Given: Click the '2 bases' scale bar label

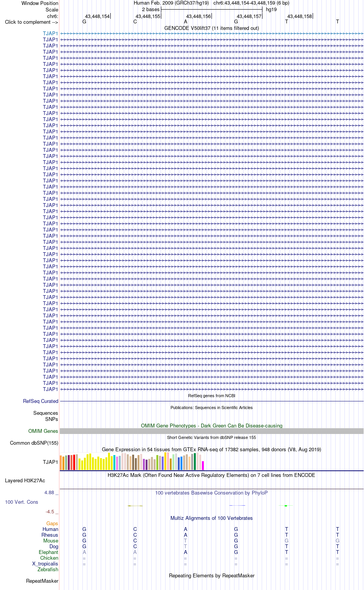Looking at the screenshot, I should point(151,9).
